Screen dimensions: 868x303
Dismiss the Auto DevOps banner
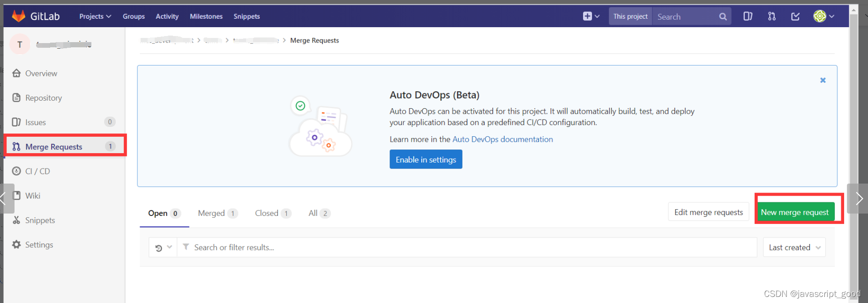(823, 80)
